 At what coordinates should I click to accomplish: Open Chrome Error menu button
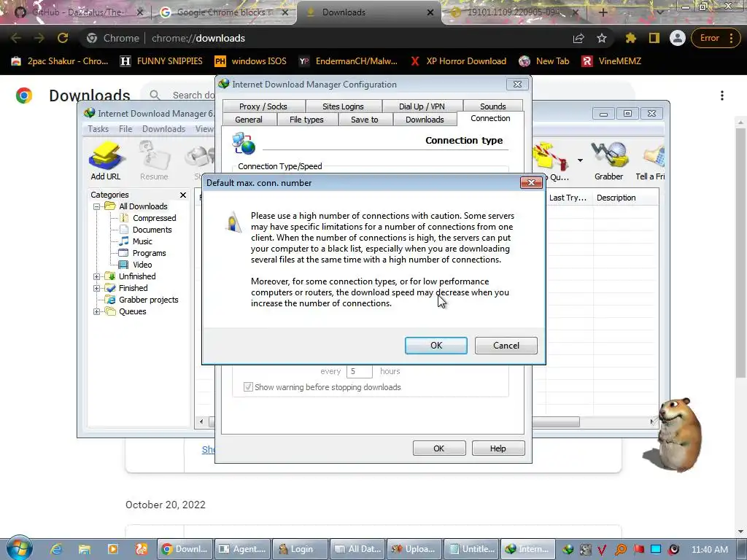click(716, 38)
